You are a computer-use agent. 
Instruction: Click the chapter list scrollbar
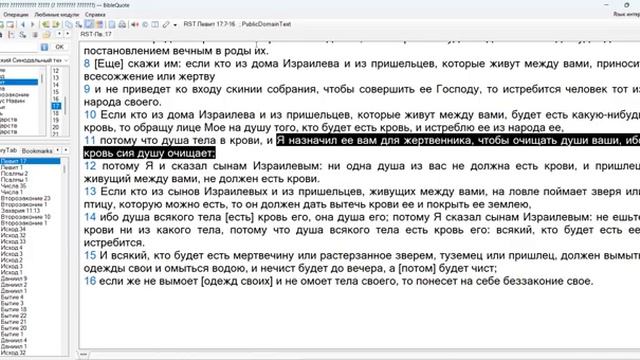click(x=65, y=105)
